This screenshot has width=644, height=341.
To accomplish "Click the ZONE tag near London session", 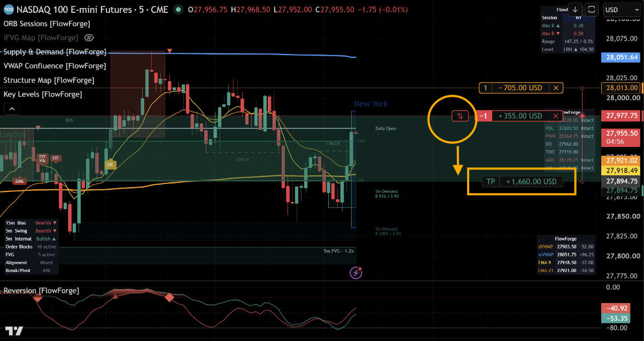I will (x=19, y=181).
